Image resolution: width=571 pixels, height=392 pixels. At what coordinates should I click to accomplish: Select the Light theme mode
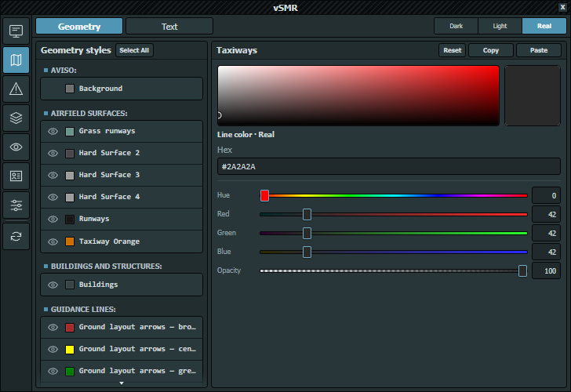500,26
